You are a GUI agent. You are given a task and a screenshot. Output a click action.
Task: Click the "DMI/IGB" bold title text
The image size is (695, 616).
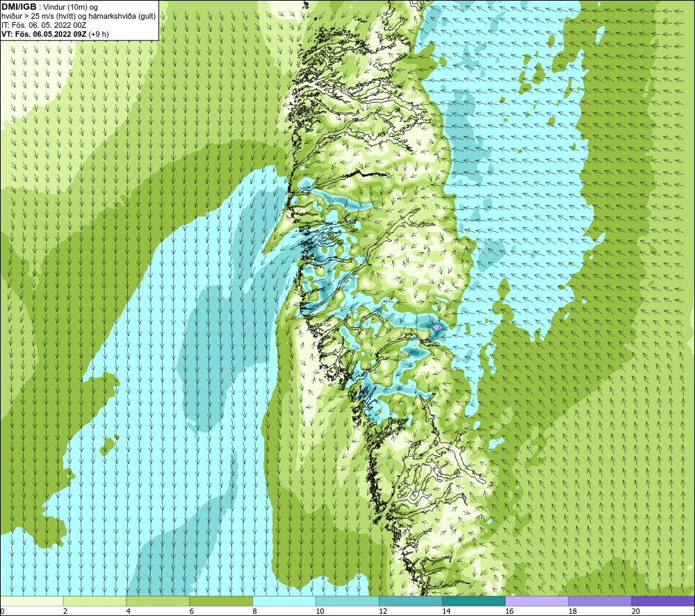coord(19,7)
